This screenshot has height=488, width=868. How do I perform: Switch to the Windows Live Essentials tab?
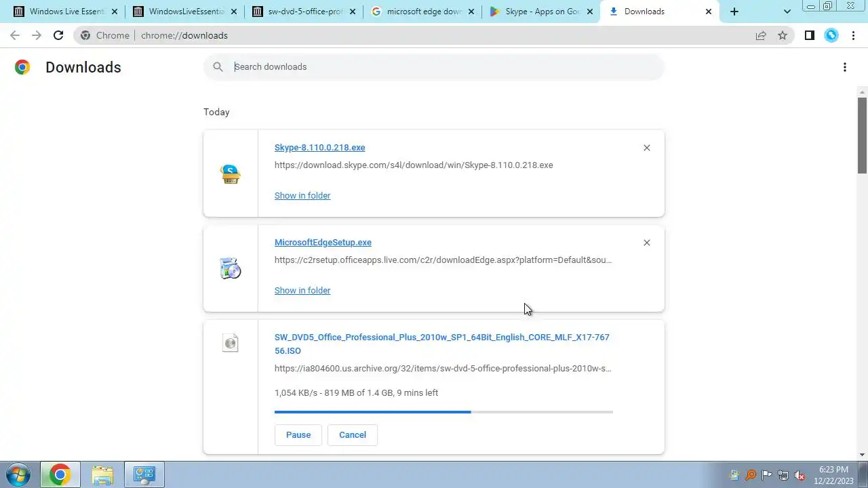pos(66,12)
